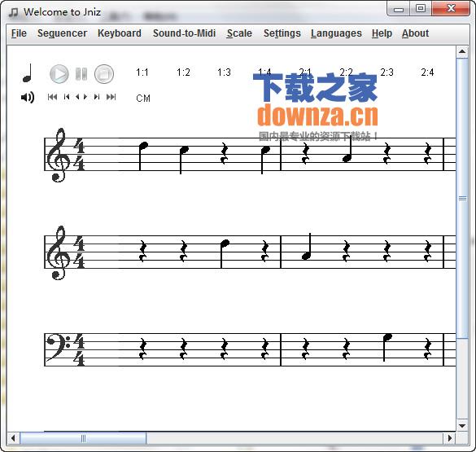
Task: Click the CM chord label
Action: coord(143,99)
